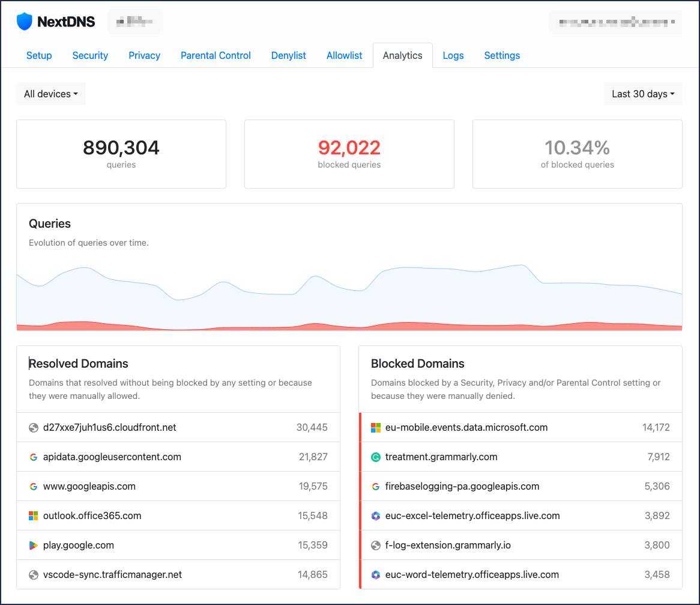Click the 3,800 blocked count
Screen dimensions: 700x605
(657, 546)
